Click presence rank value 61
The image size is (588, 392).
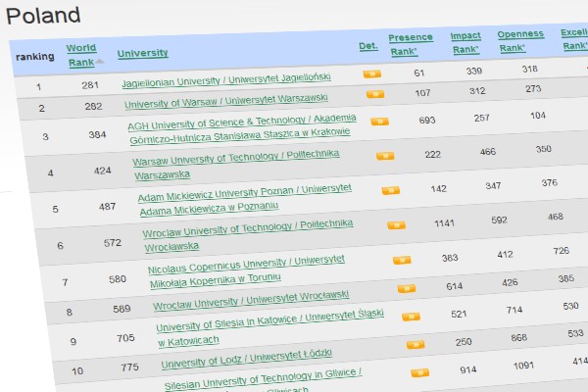(x=419, y=73)
